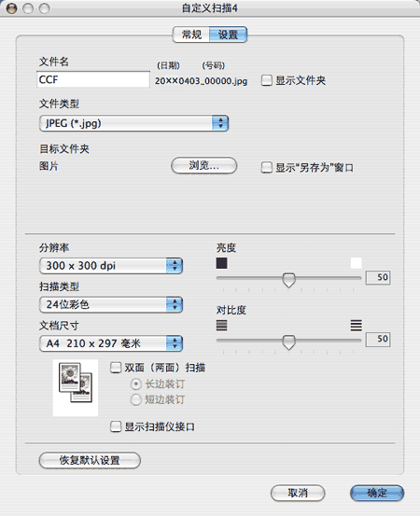Check the 显示扫描仪接口 option
Viewport: 420px width, 516px height.
pyautogui.click(x=115, y=426)
